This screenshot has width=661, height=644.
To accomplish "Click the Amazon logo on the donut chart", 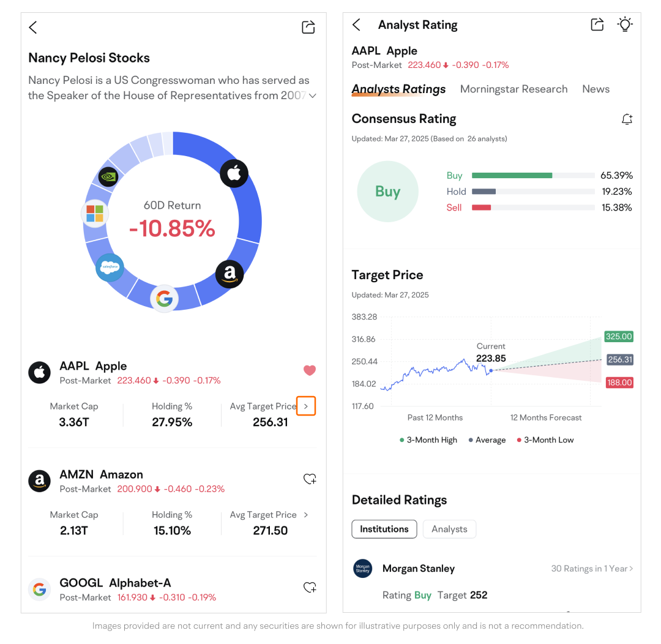I will pos(230,274).
